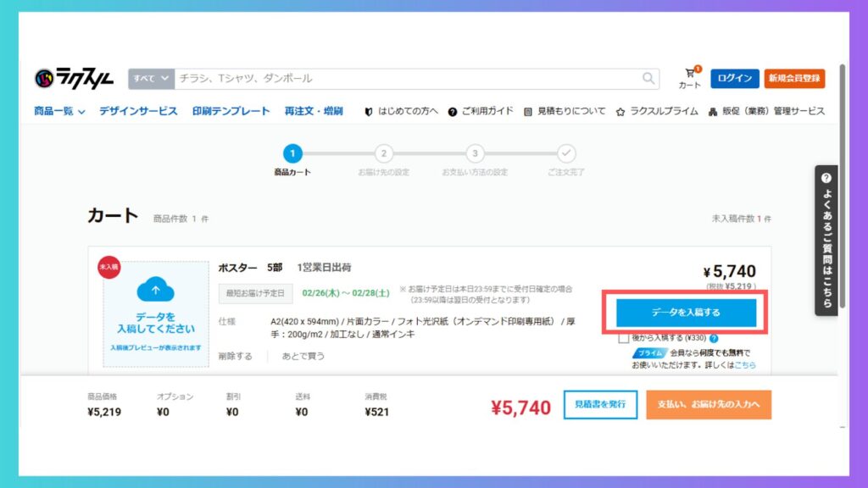Open the デザインサービス menu item
868x488 pixels.
pyautogui.click(x=138, y=111)
